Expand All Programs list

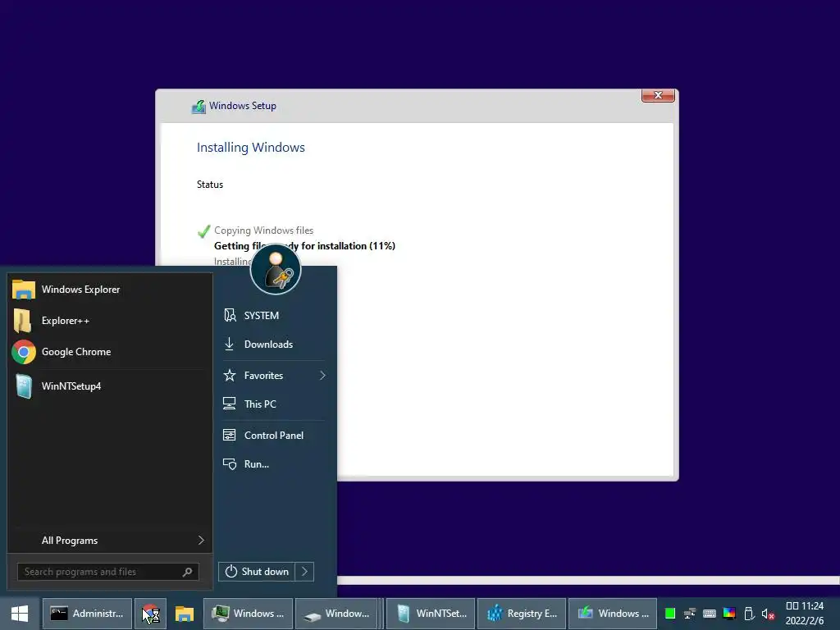pos(110,540)
